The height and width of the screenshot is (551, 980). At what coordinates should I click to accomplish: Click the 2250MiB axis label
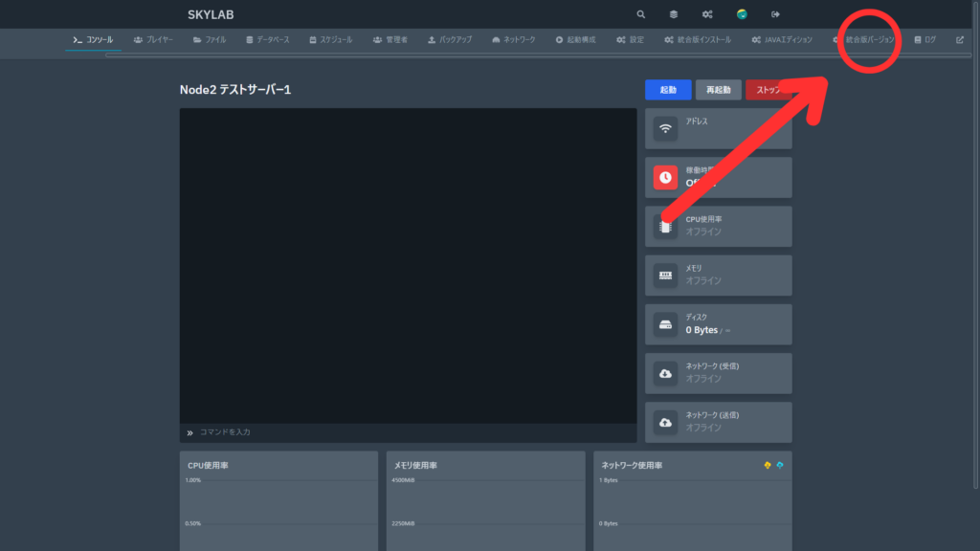[403, 523]
